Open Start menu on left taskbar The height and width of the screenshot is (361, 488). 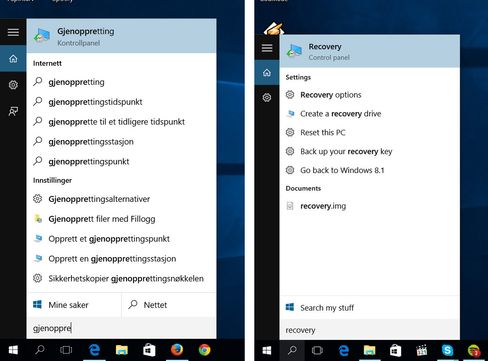coord(13,350)
